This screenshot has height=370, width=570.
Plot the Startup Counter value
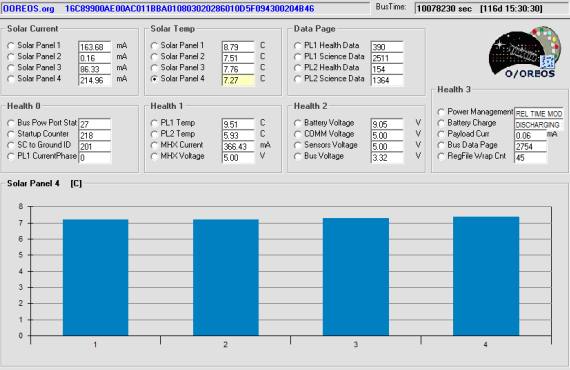click(11, 134)
